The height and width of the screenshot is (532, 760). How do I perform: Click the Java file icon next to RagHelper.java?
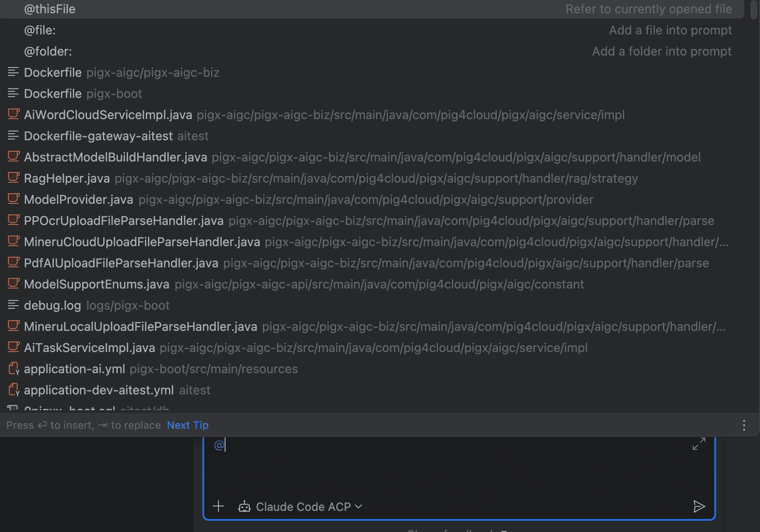(x=13, y=178)
